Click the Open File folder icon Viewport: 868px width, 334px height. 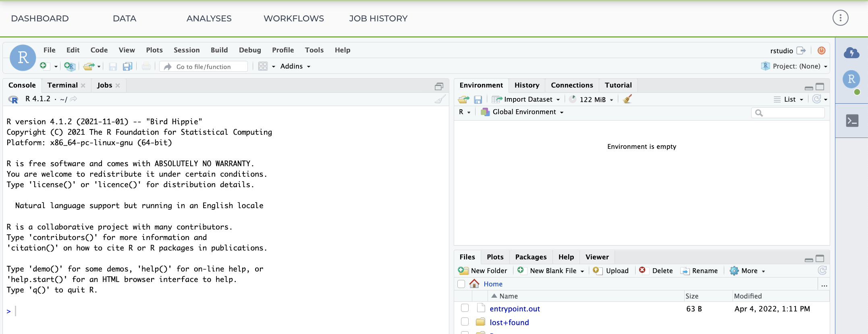pos(89,66)
